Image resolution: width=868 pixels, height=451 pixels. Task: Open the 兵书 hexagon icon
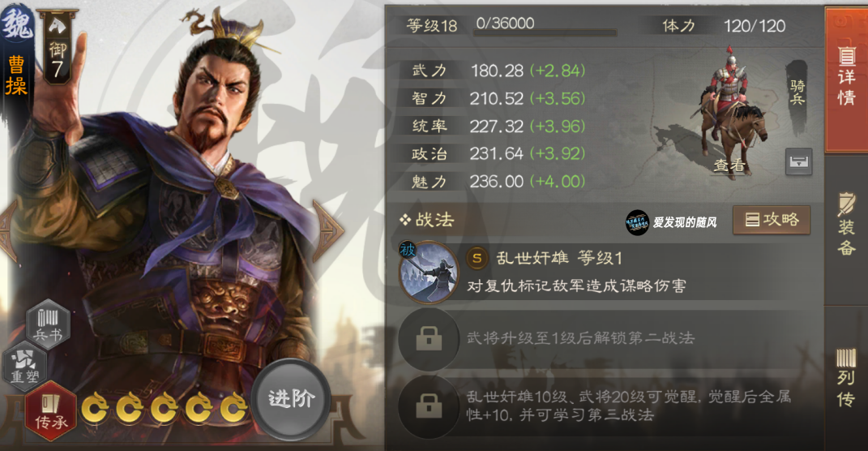[48, 324]
